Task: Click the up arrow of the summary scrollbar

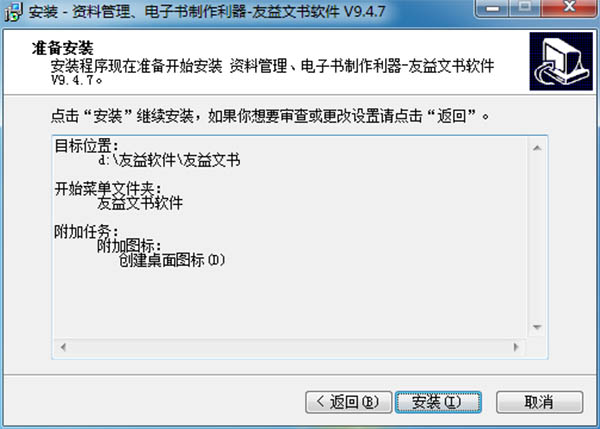Action: pyautogui.click(x=537, y=148)
